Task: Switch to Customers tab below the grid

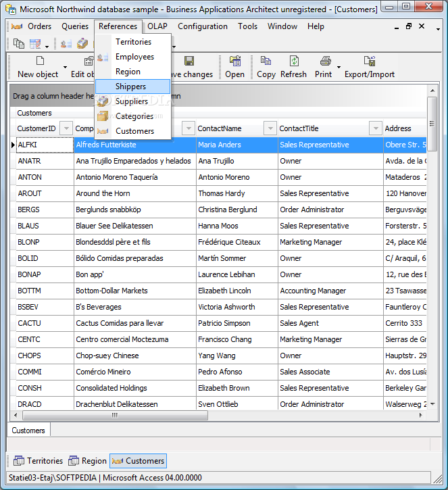Action: tap(28, 431)
